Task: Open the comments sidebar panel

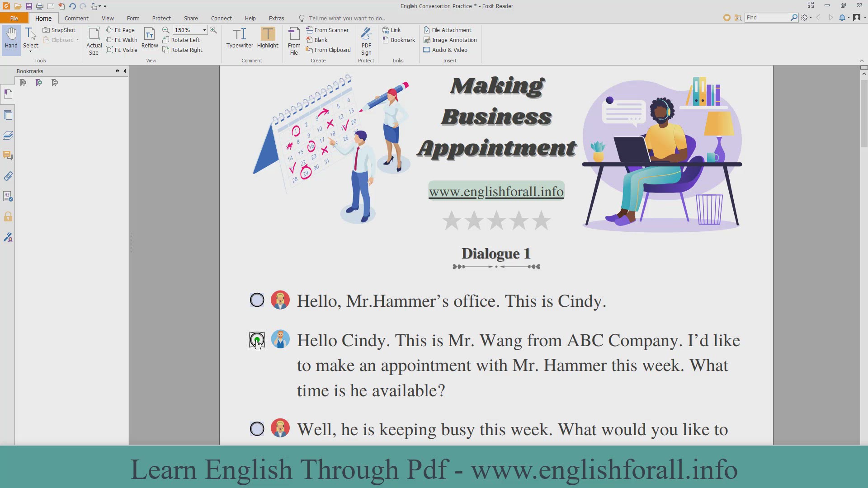Action: coord(8,155)
